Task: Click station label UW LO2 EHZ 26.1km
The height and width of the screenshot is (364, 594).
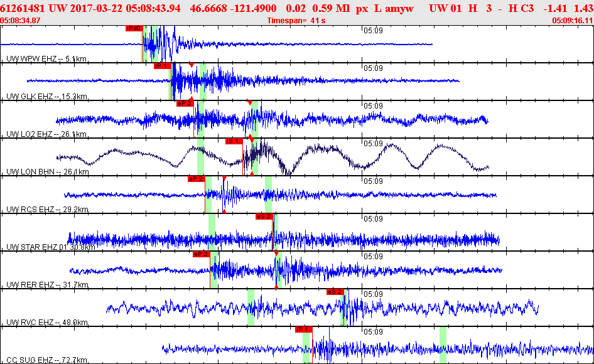Action: (46, 134)
